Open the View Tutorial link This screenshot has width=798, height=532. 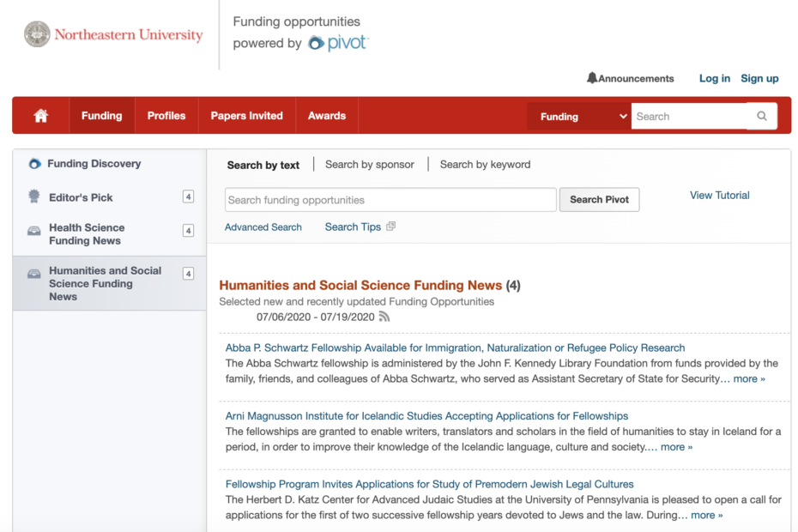(x=719, y=195)
